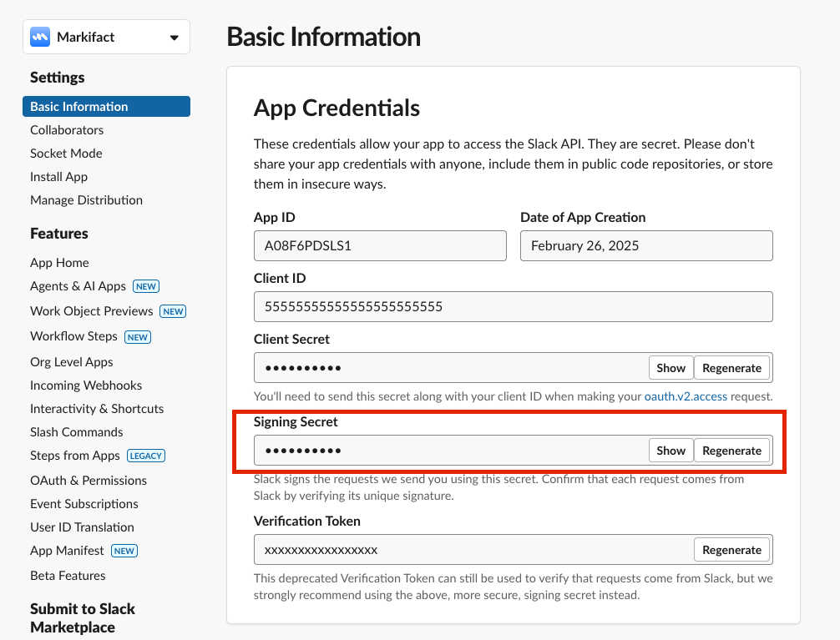Open Interactivity & Shortcuts page
Screen dimensions: 840x640
[96, 409]
